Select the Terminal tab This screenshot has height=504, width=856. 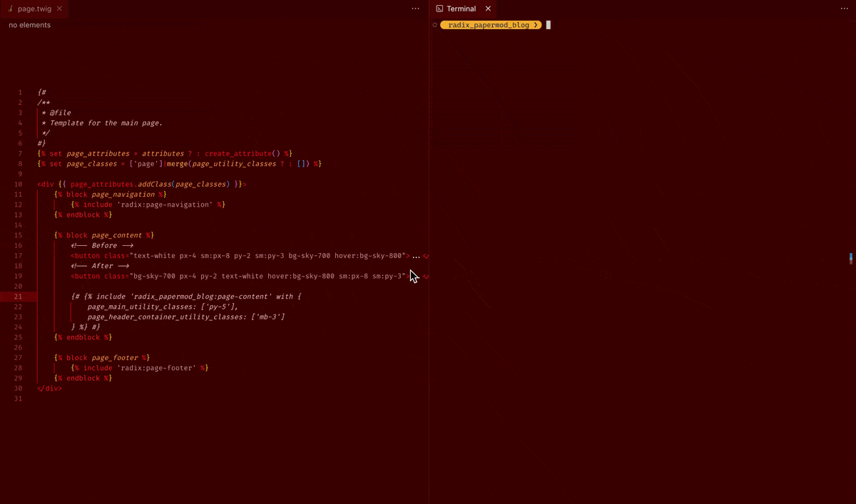[x=461, y=9]
